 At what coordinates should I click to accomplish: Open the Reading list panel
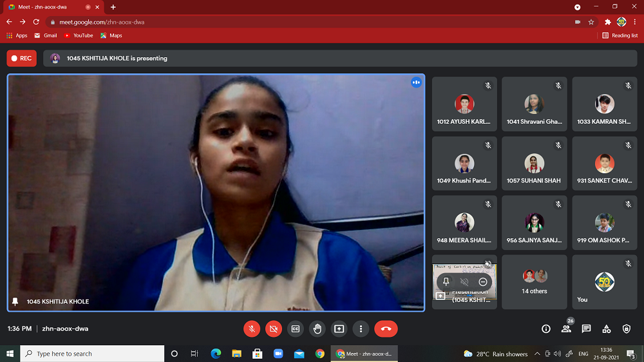(x=620, y=35)
